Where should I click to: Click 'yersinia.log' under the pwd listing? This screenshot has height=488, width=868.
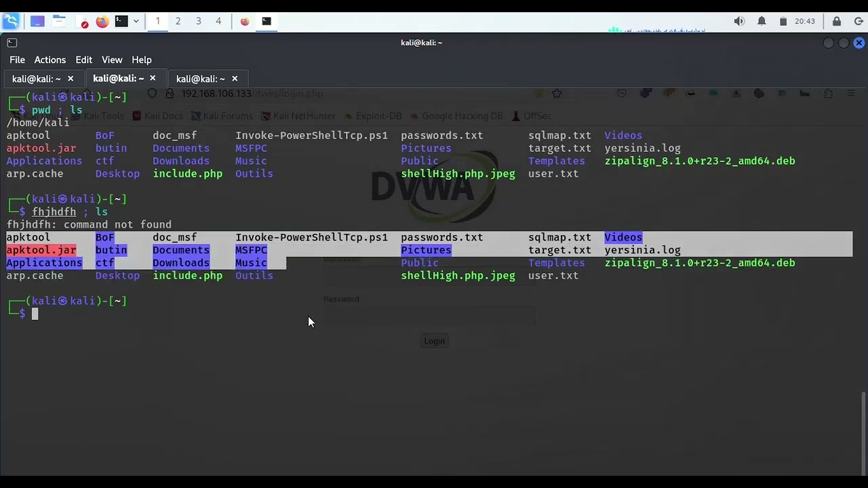point(642,148)
